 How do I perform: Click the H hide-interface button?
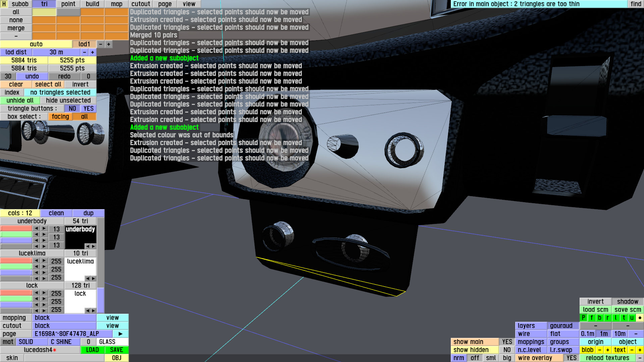tap(4, 4)
